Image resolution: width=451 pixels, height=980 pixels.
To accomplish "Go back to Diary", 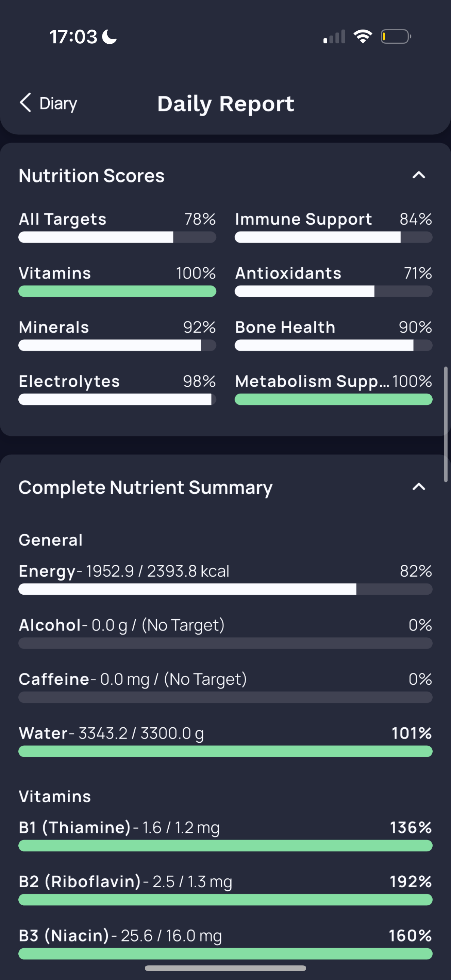I will 48,103.
